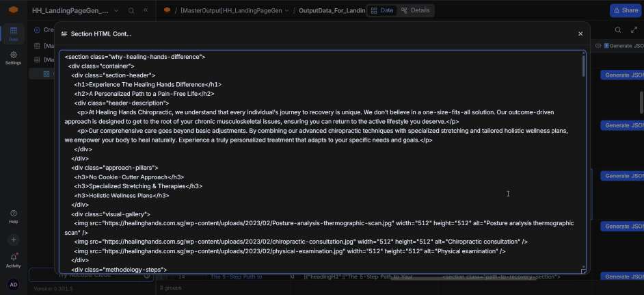The width and height of the screenshot is (644, 295).
Task: Search within the workspace sidebar
Action: (131, 11)
